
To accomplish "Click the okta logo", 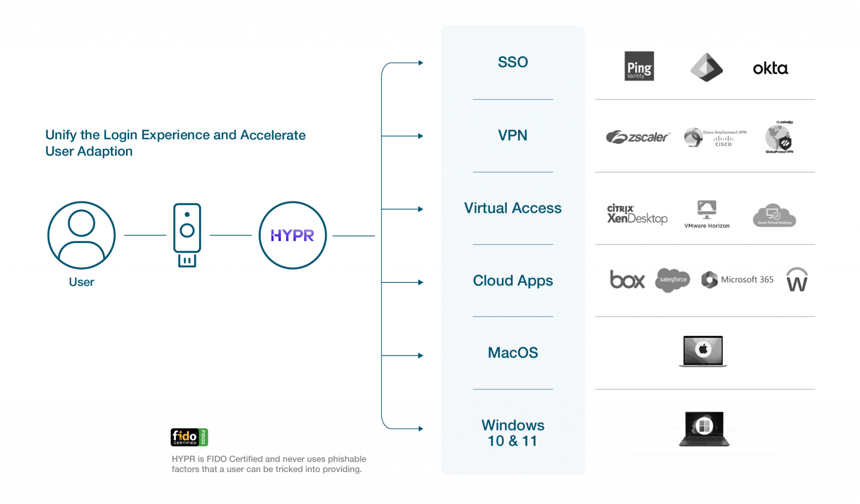I will point(770,68).
